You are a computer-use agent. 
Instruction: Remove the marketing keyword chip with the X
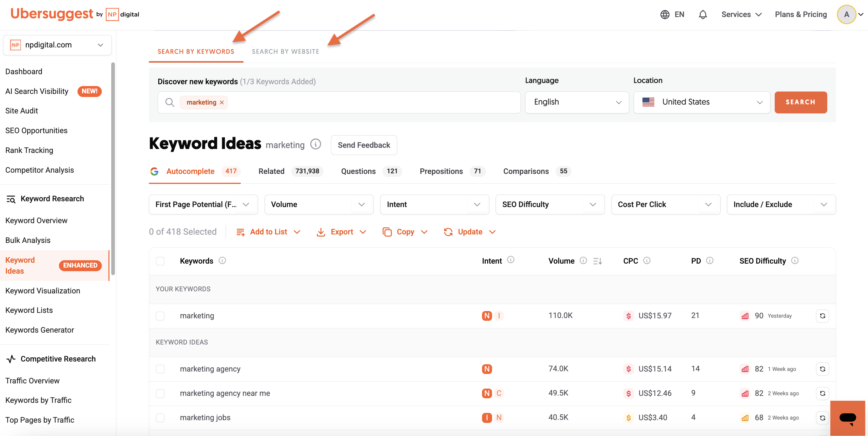click(222, 102)
